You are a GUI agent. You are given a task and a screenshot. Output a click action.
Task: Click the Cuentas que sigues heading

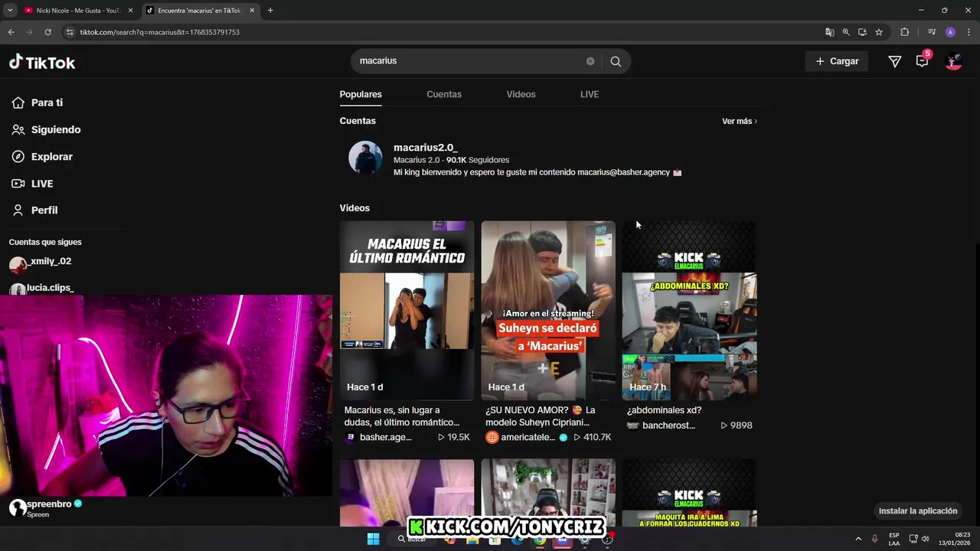[45, 242]
